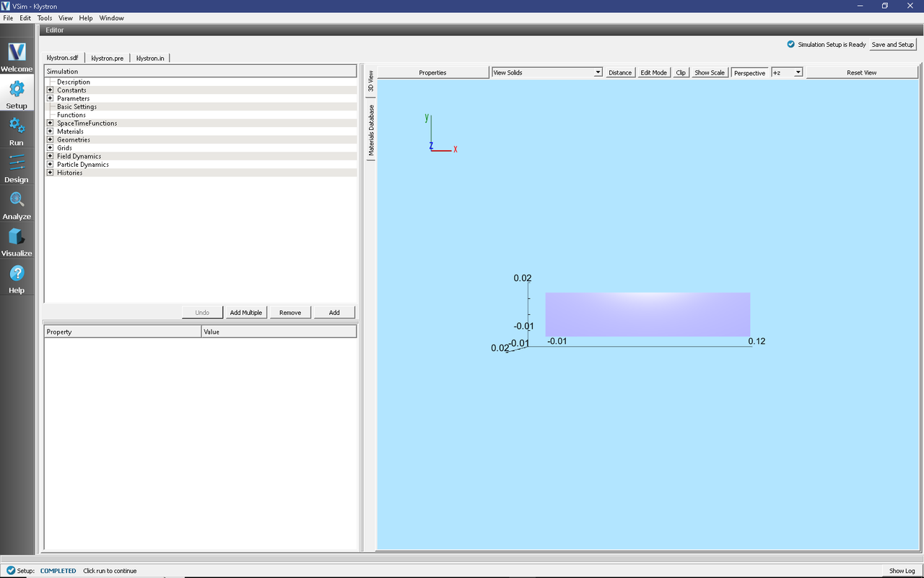Toggle the Clip button
924x578 pixels.
[681, 72]
